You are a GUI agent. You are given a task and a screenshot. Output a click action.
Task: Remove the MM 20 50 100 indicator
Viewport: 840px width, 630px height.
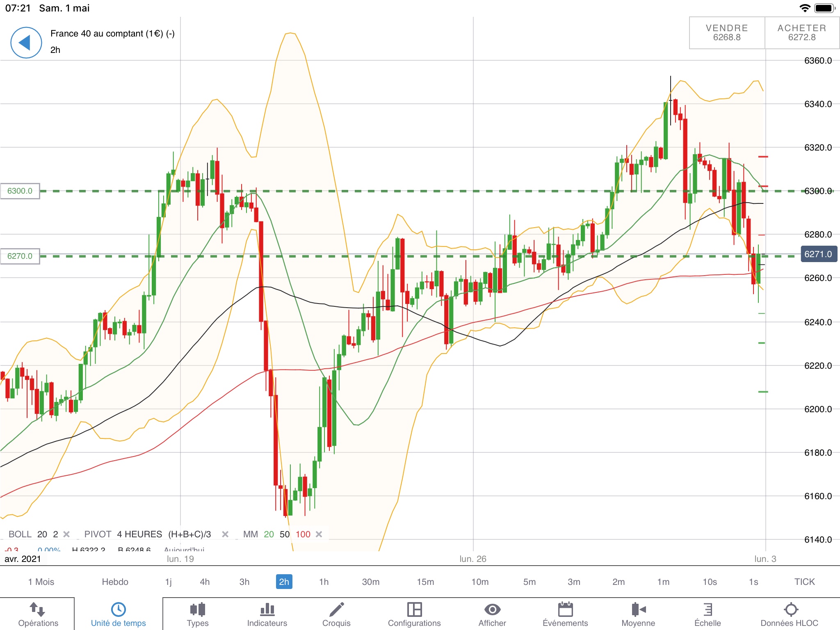319,534
